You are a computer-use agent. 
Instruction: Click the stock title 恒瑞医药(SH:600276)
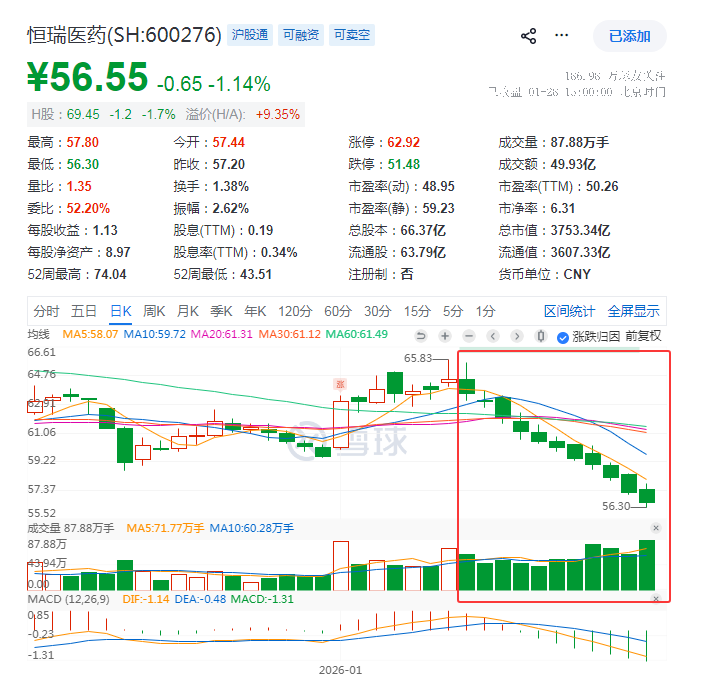coord(124,35)
